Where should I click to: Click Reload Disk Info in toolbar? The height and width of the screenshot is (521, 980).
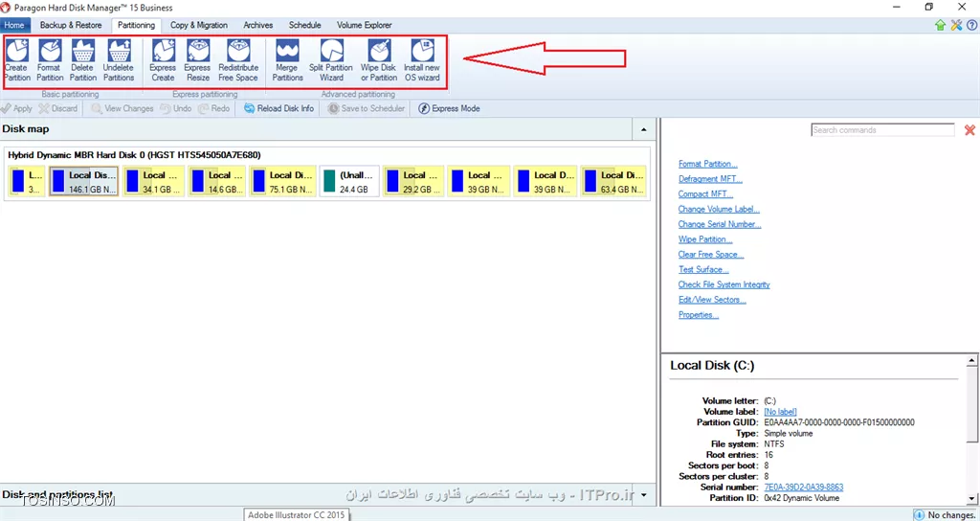click(278, 108)
